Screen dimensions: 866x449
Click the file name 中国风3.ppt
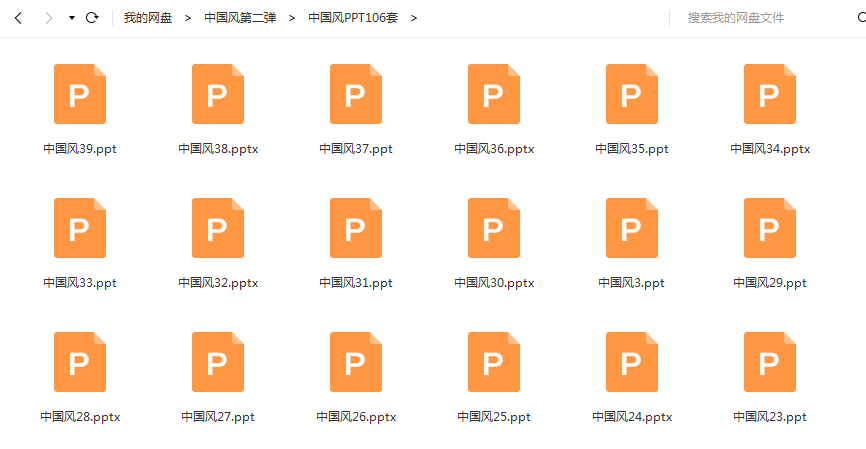(x=632, y=283)
